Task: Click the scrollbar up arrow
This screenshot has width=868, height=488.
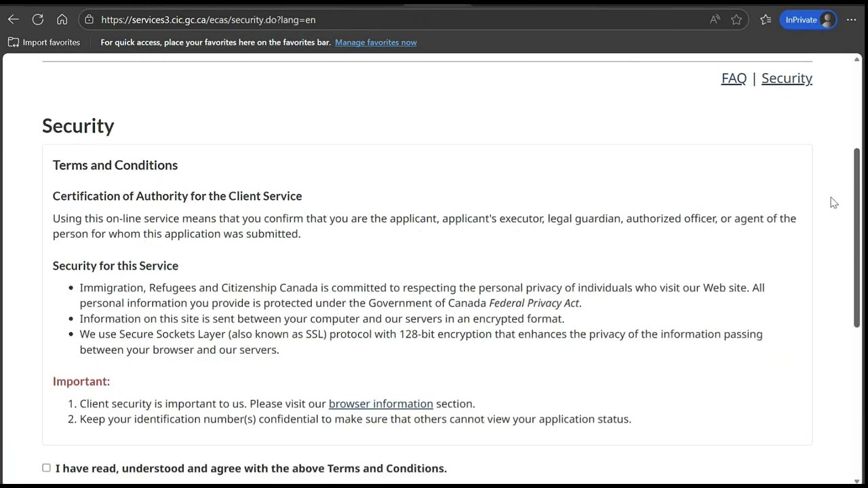Action: [857, 60]
